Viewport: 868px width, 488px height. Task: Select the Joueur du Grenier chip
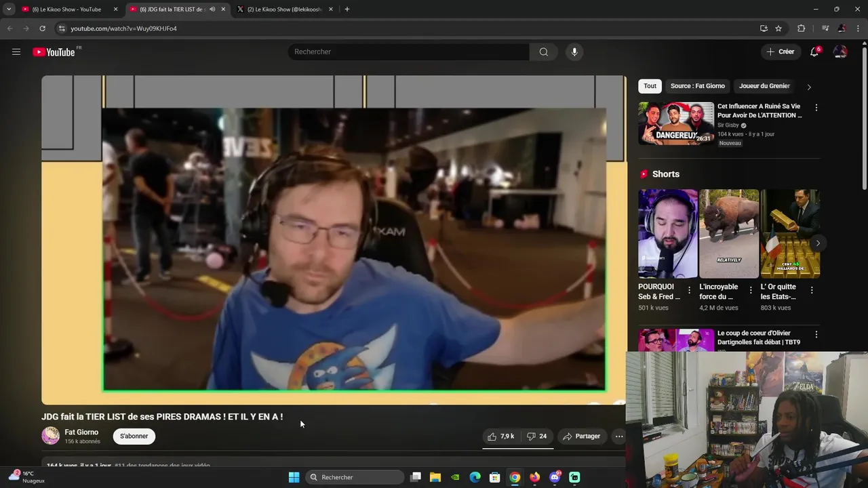point(764,86)
